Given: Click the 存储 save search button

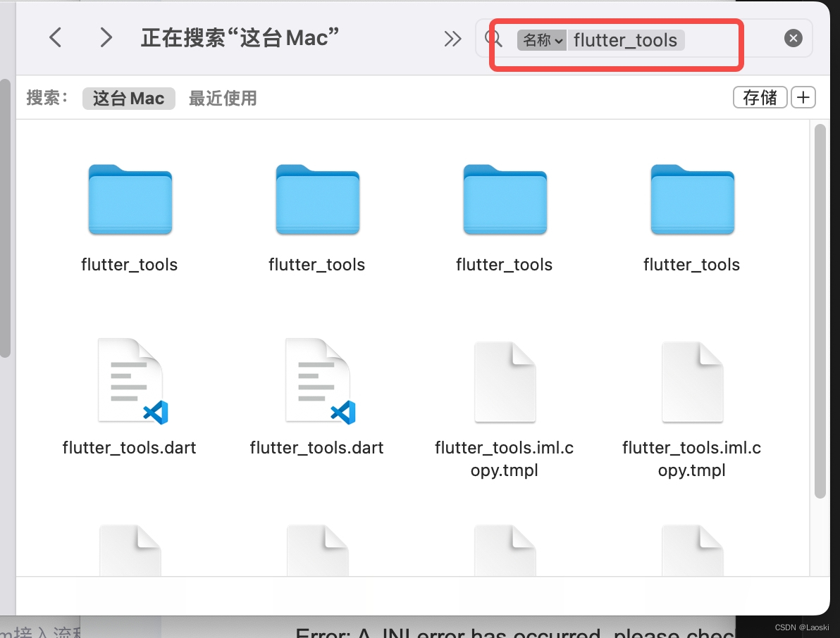Looking at the screenshot, I should (x=760, y=97).
